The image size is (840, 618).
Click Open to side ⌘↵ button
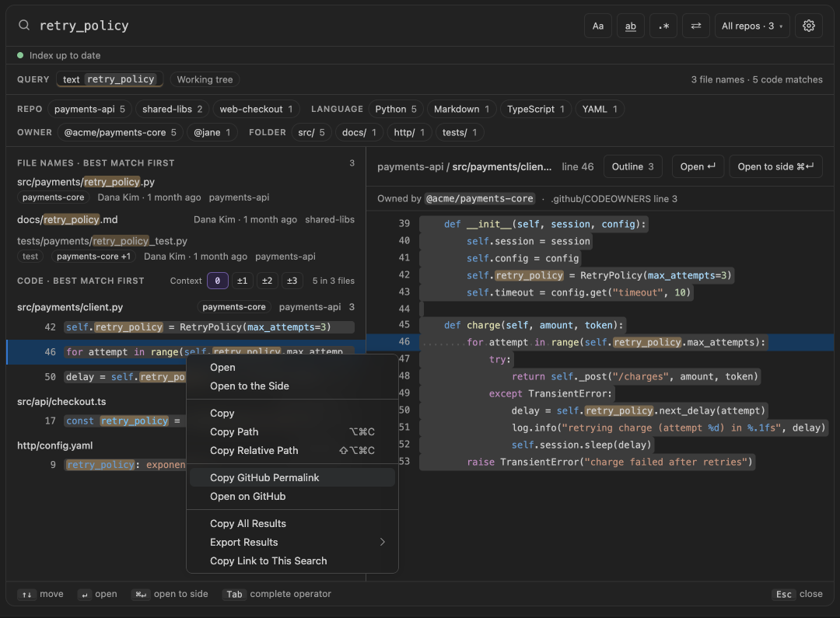tap(775, 166)
